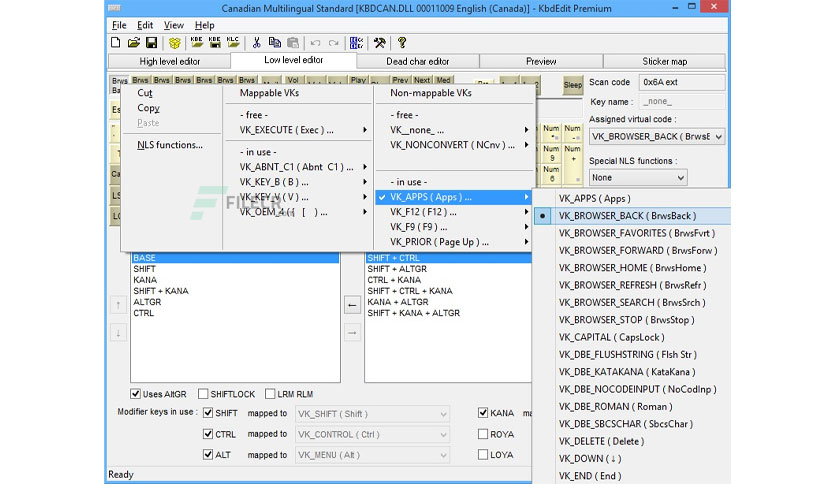The height and width of the screenshot is (484, 836).
Task: Click the open folder toolbar icon
Action: tap(134, 43)
